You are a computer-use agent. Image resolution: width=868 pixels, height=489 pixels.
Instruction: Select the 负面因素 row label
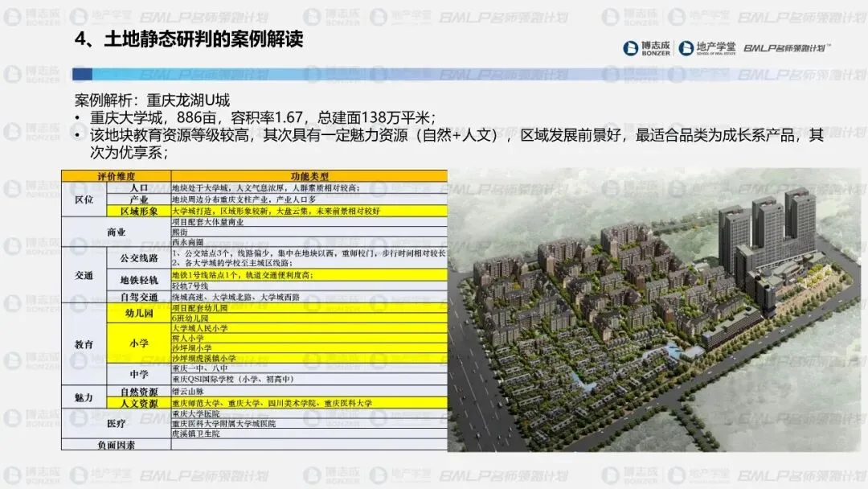pyautogui.click(x=117, y=445)
